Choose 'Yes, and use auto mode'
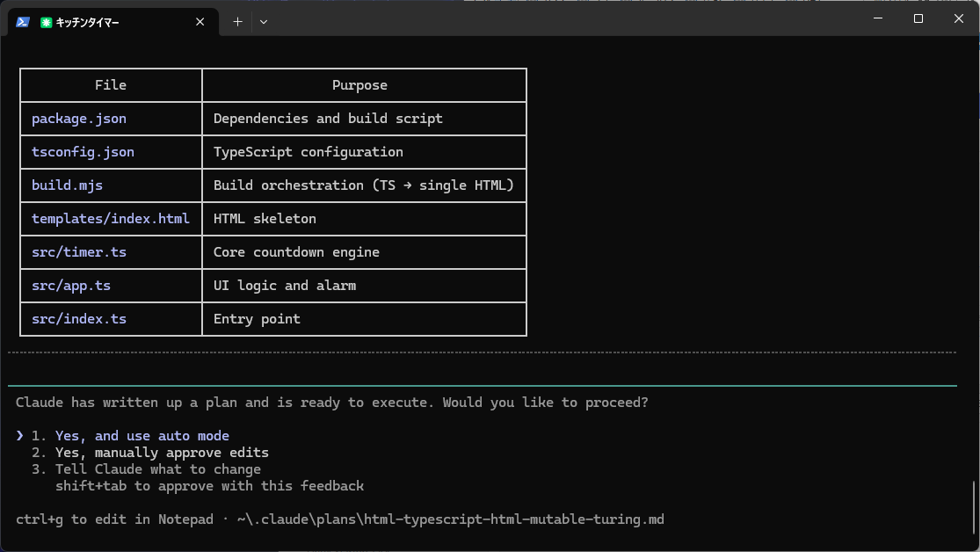This screenshot has width=980, height=552. click(142, 436)
